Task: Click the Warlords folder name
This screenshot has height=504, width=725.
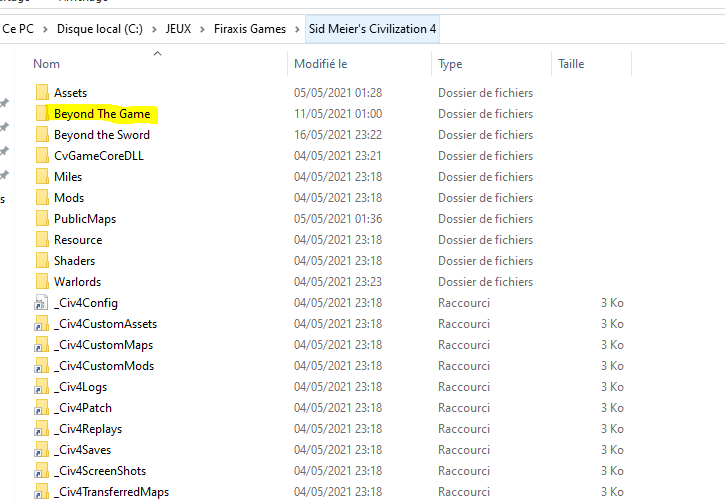Action: click(x=77, y=282)
